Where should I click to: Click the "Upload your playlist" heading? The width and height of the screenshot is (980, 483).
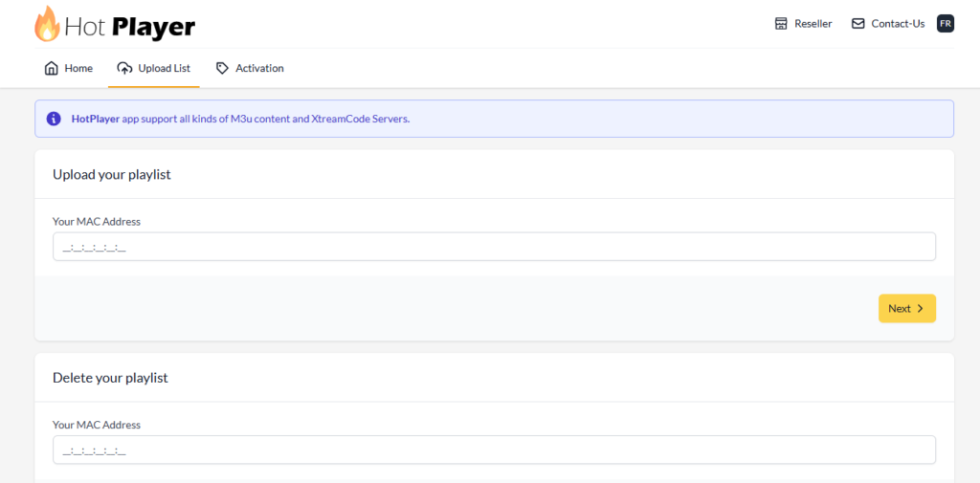click(112, 174)
